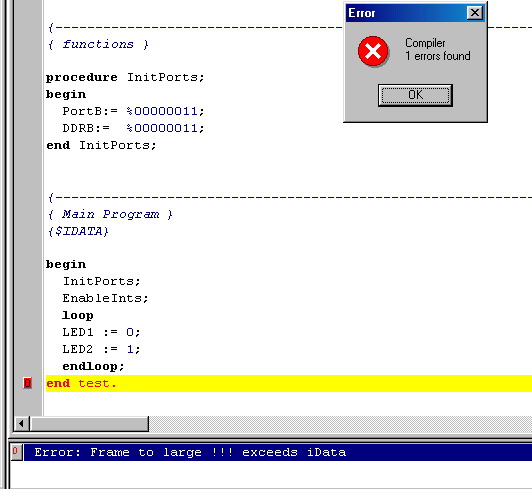Click the 'endloop;' line

93,366
